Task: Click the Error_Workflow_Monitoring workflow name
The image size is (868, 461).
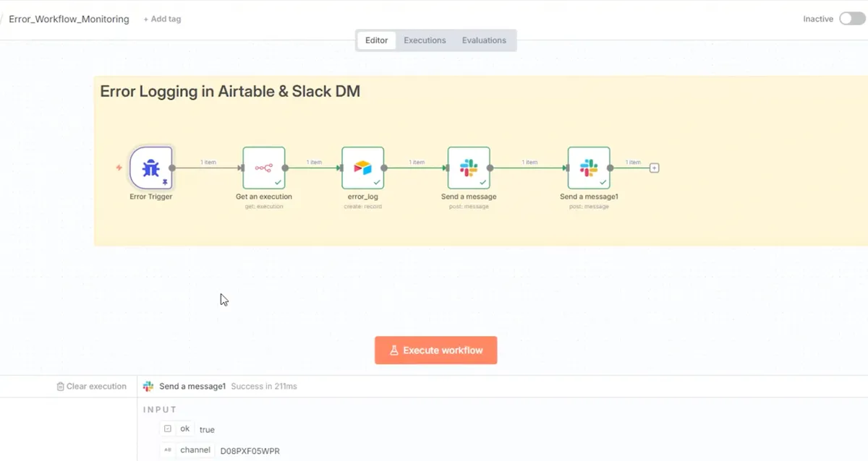Action: pos(69,20)
